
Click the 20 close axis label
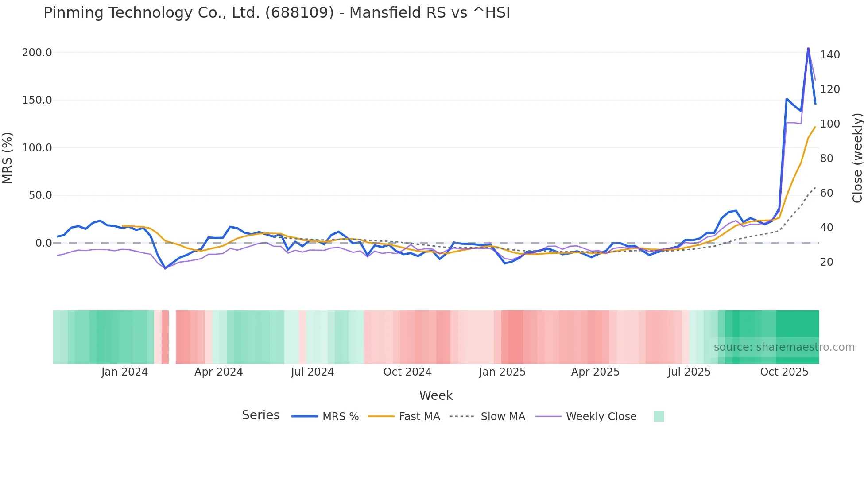tap(827, 262)
